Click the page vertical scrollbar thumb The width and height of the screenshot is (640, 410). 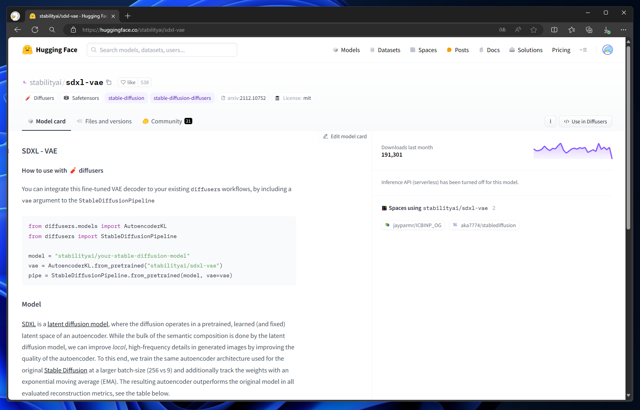[629, 135]
